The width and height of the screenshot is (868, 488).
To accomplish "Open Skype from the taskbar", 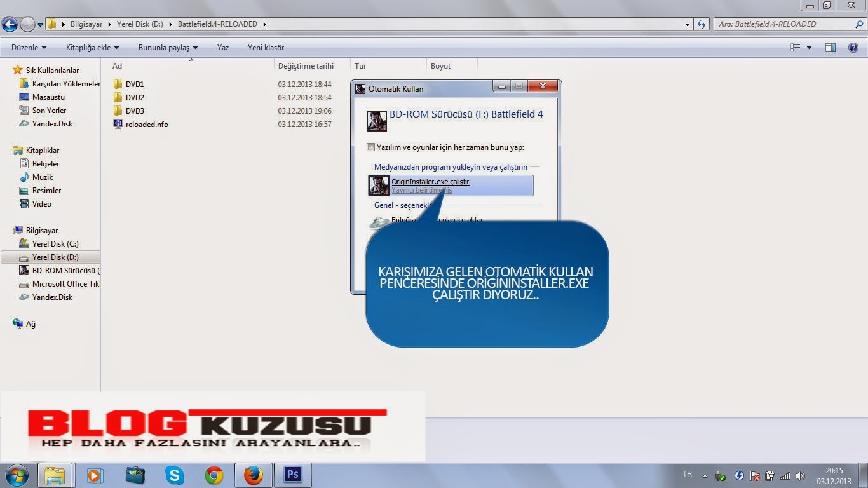I will [174, 475].
